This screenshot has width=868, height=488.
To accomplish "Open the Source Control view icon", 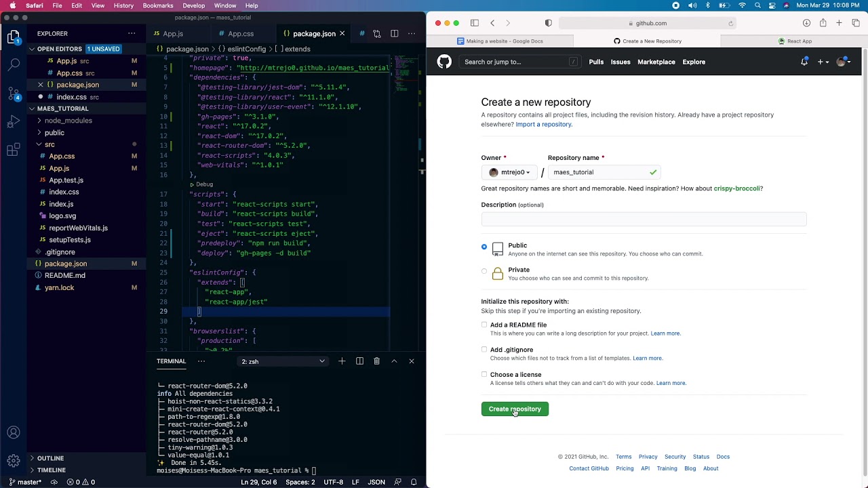I will [x=14, y=94].
